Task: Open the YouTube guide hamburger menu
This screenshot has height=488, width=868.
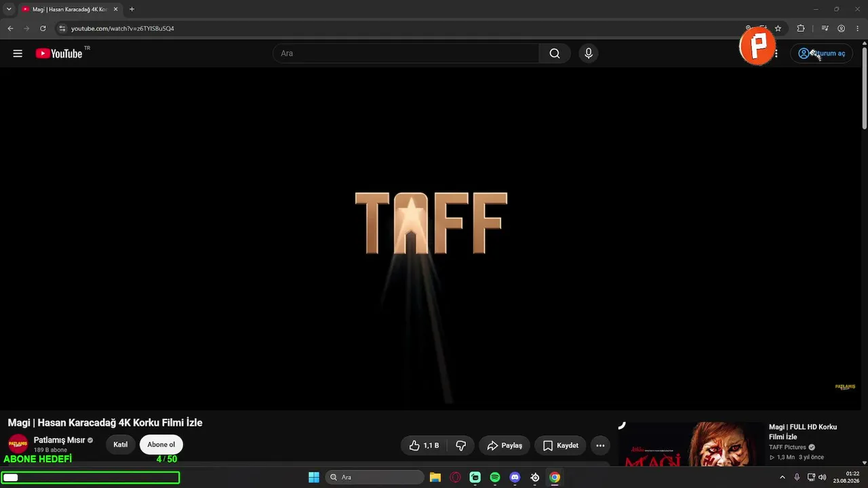Action: 18,54
